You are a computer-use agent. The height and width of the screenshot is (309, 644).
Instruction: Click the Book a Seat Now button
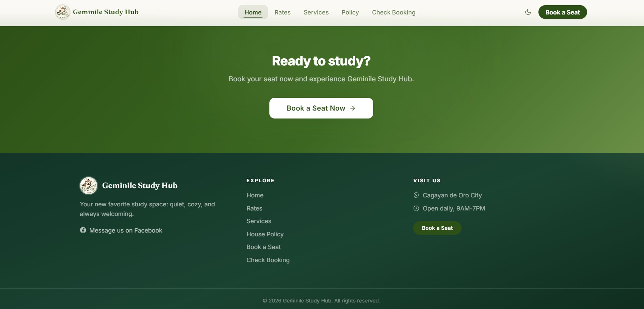(321, 108)
